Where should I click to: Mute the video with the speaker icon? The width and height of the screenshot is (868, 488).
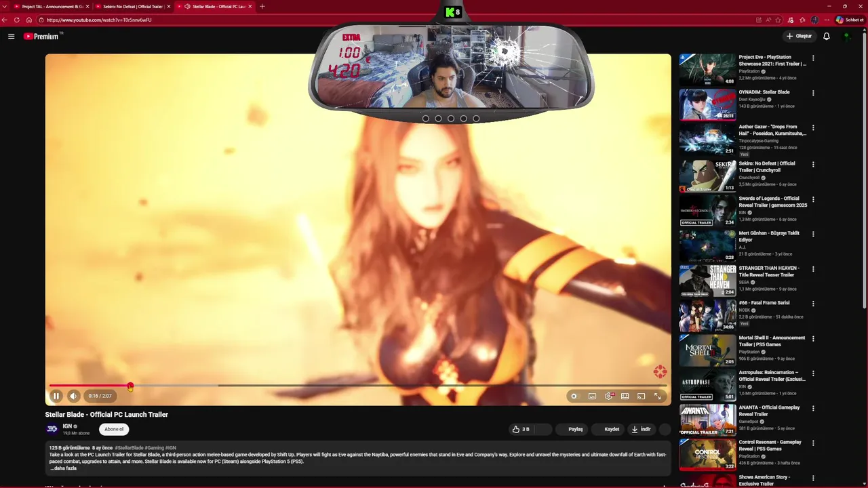tap(73, 396)
